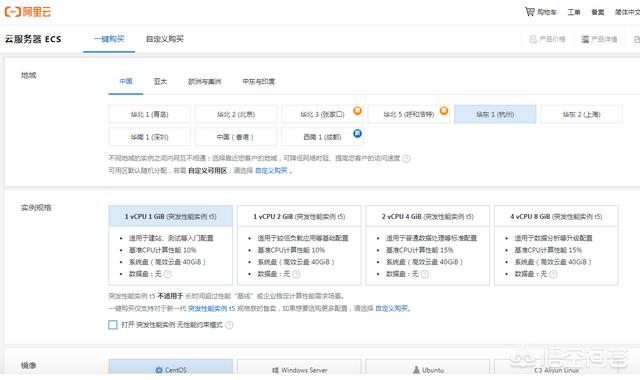The image size is (640, 380).
Task: Choose region 华东 2 (上海)
Action: [582, 114]
